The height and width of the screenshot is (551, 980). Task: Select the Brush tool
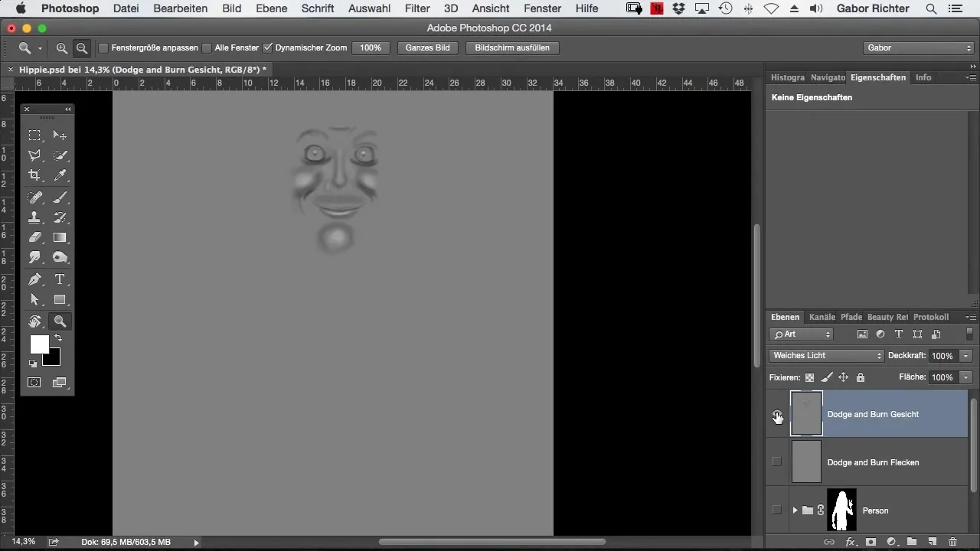click(x=60, y=197)
